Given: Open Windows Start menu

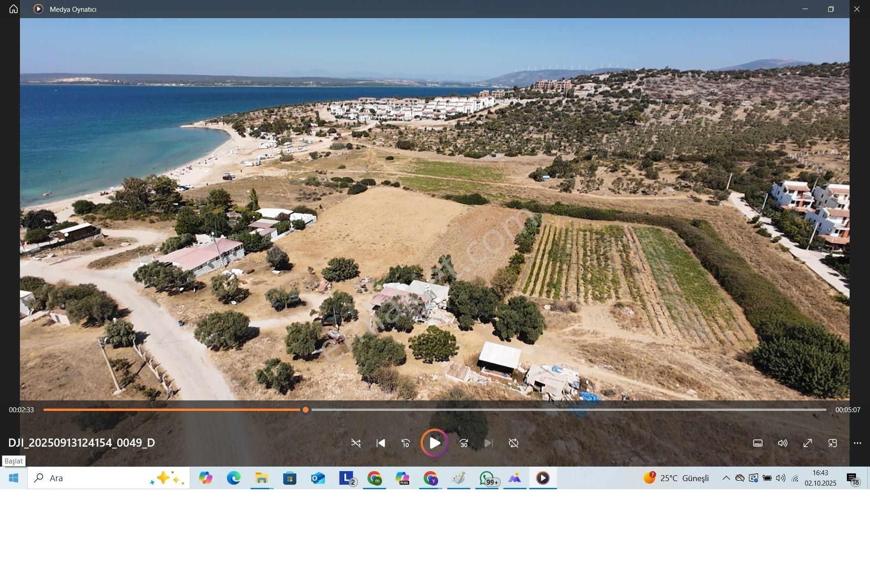Looking at the screenshot, I should pyautogui.click(x=14, y=478).
